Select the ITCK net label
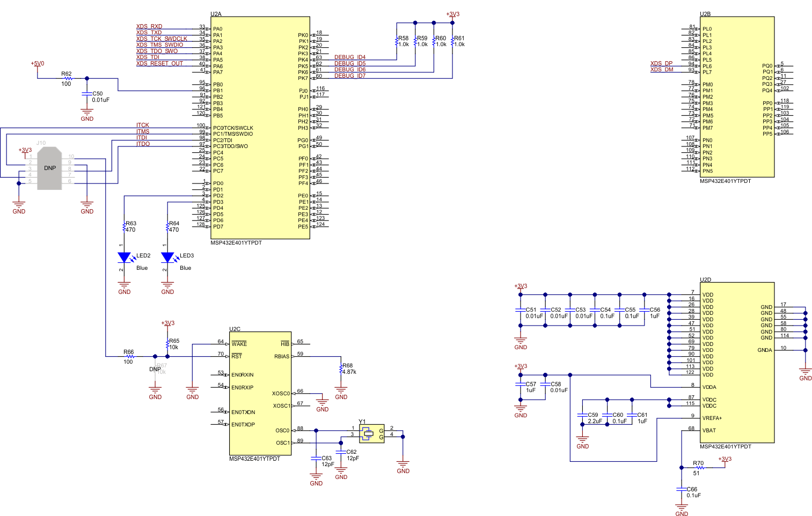 tap(143, 126)
